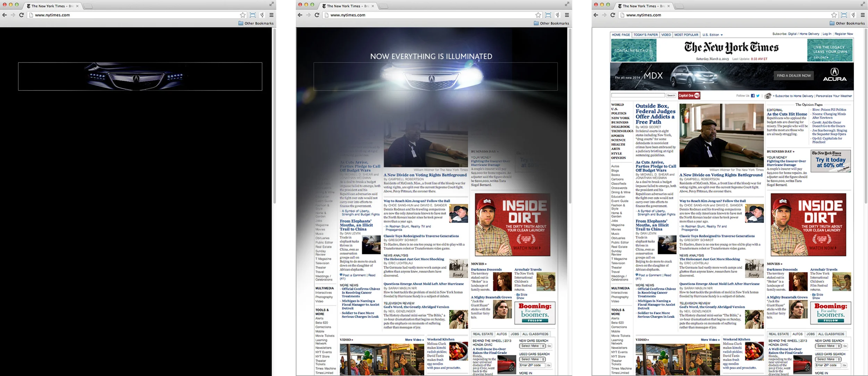The image size is (868, 376).
Task: Click the vertical scrollbar in the left window
Action: click(x=274, y=116)
